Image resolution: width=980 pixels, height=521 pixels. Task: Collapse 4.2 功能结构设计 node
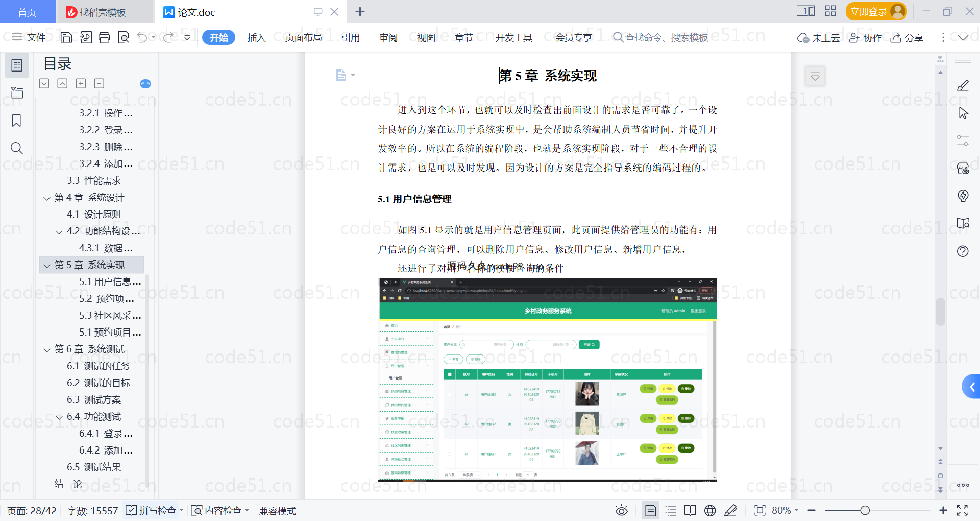tap(59, 232)
